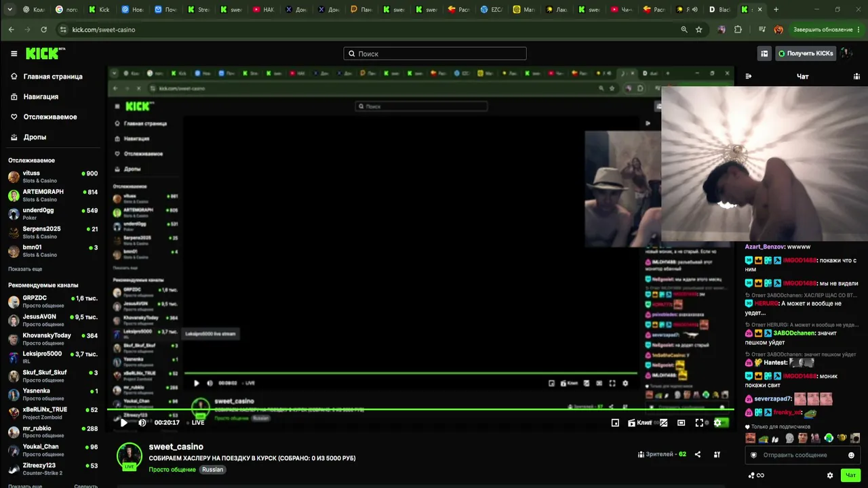This screenshot has width=868, height=488.
Task: Open a new browser tab
Action: coord(776,9)
